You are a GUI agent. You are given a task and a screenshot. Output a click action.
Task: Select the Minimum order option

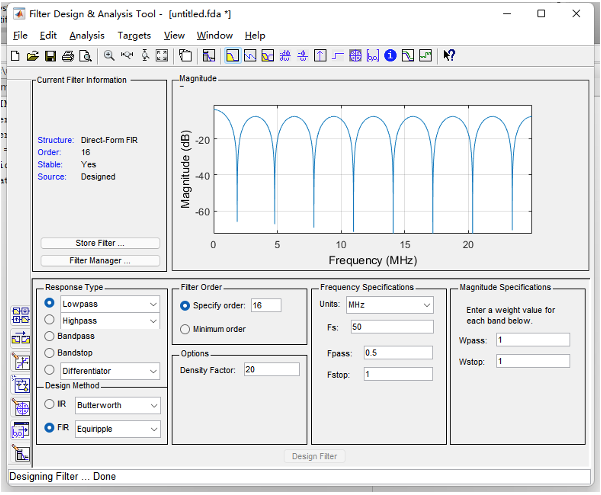pyautogui.click(x=185, y=328)
